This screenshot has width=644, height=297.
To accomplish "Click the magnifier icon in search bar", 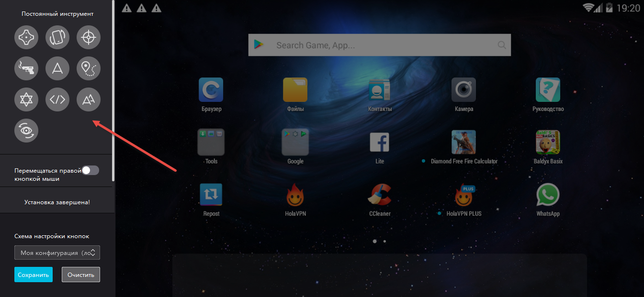I will coord(502,45).
